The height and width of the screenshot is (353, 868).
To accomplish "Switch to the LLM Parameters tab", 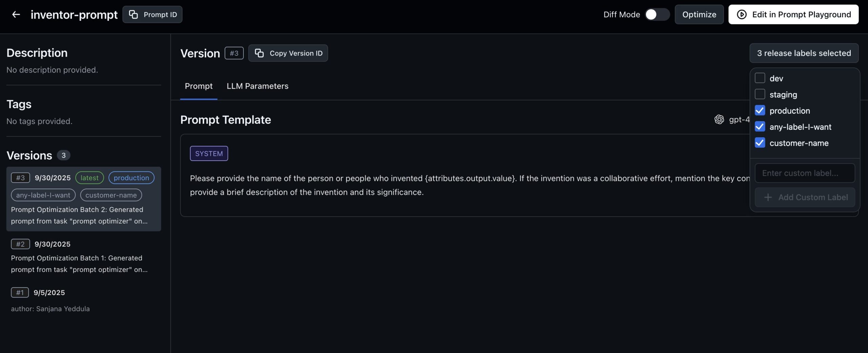I will coord(257,86).
